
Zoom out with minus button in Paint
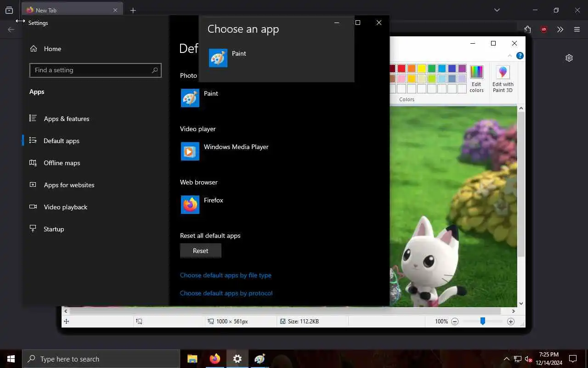455,322
